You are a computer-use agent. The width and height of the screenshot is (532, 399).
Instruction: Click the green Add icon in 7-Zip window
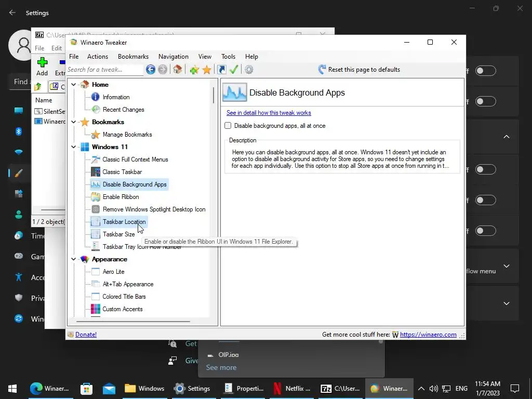[42, 62]
